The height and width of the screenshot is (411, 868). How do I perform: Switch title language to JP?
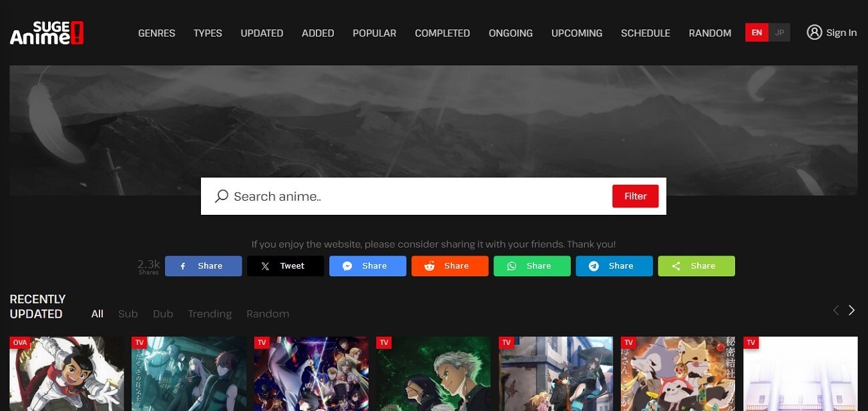point(779,33)
